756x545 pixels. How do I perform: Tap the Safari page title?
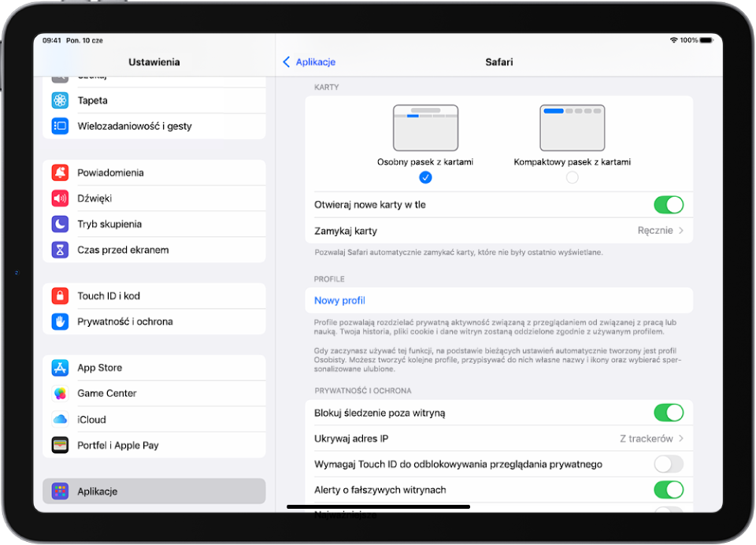[x=499, y=61]
